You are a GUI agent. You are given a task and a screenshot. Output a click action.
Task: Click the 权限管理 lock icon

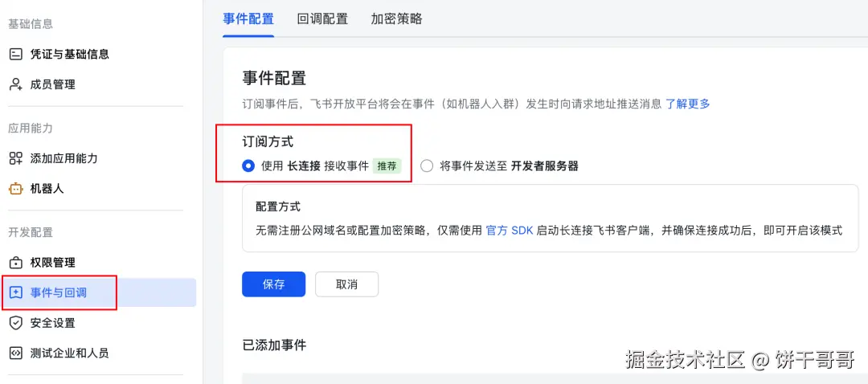click(x=15, y=263)
